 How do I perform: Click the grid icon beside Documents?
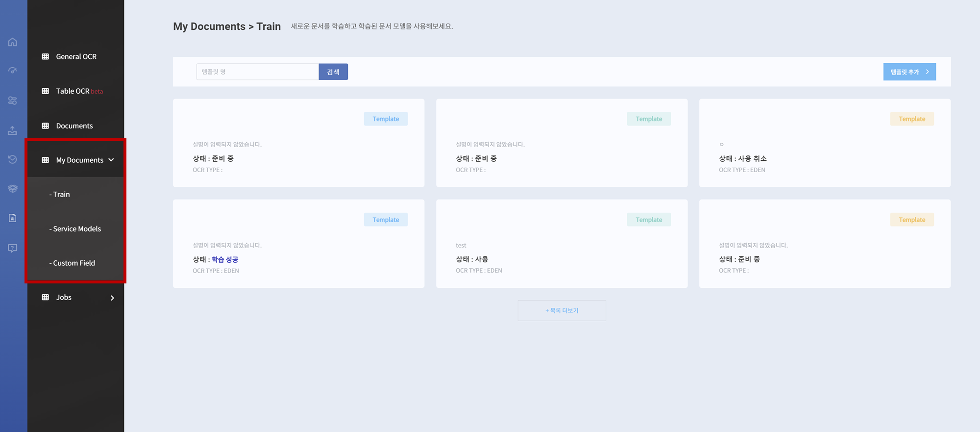click(46, 126)
